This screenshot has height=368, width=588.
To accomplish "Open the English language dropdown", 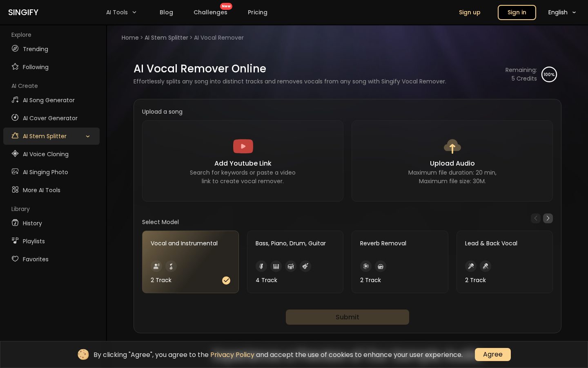I will 562,12.
